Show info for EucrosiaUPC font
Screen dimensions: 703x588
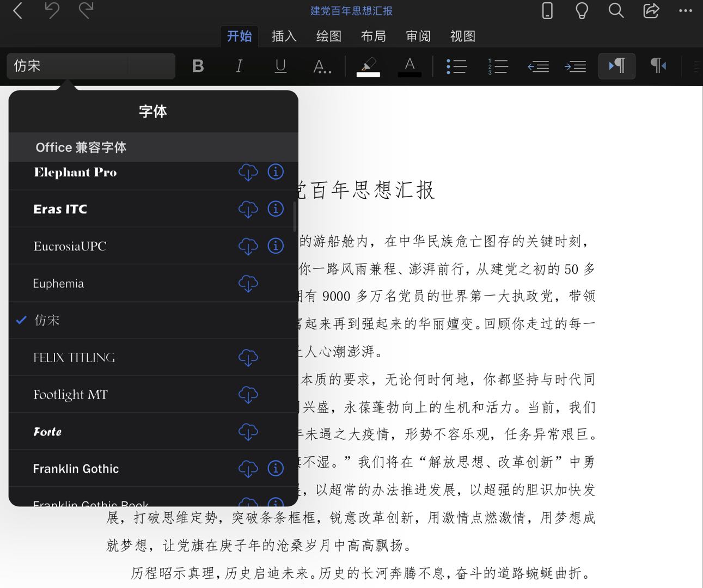pyautogui.click(x=276, y=246)
